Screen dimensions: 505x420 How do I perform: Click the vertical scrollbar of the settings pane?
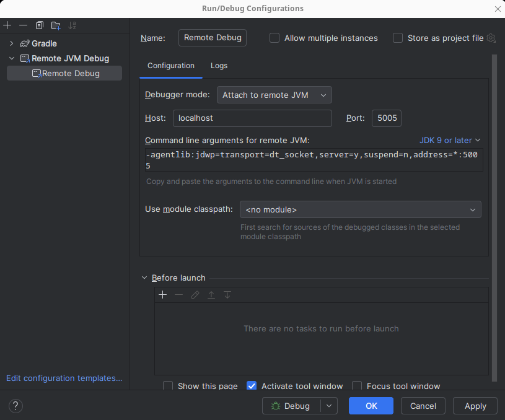pyautogui.click(x=494, y=218)
